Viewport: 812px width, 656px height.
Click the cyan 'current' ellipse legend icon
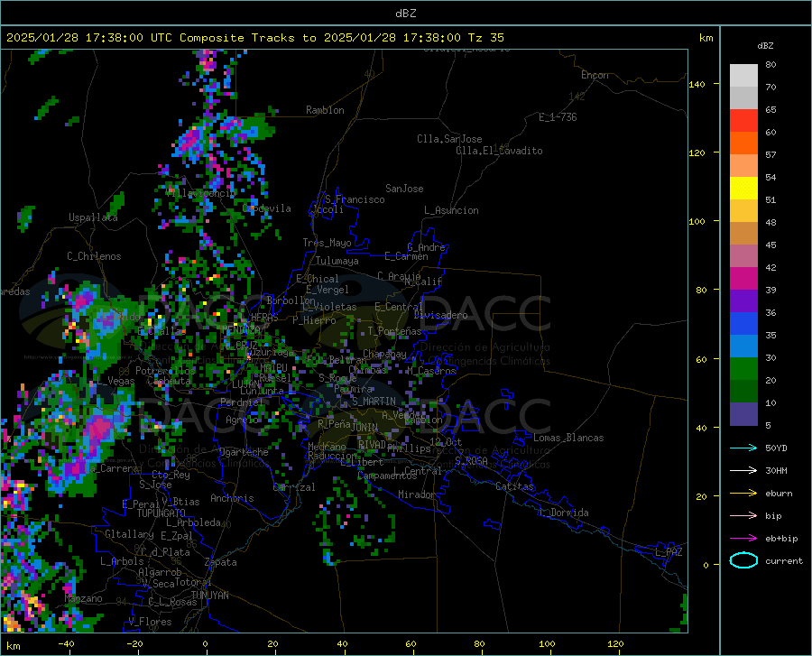[743, 560]
